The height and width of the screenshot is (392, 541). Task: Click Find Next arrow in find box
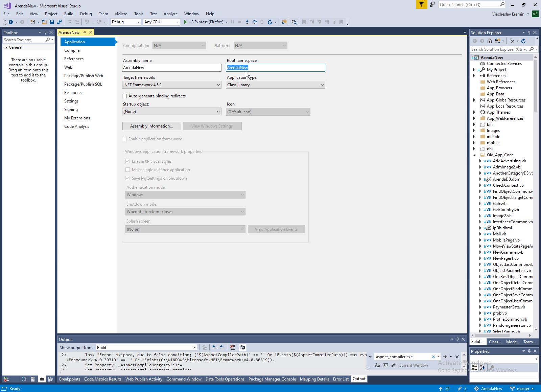[x=445, y=357]
